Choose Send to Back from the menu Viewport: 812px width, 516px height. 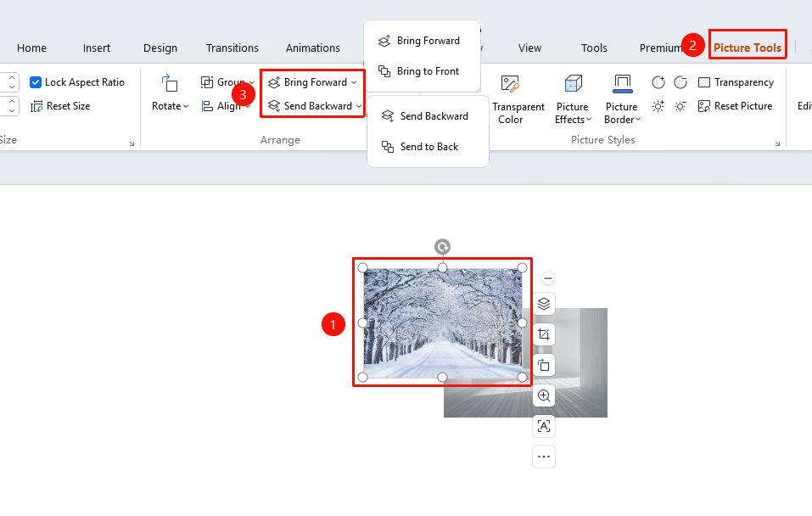tap(428, 147)
